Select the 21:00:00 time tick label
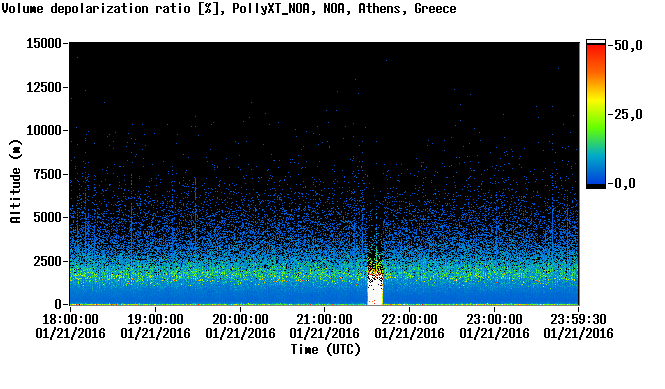 324,319
